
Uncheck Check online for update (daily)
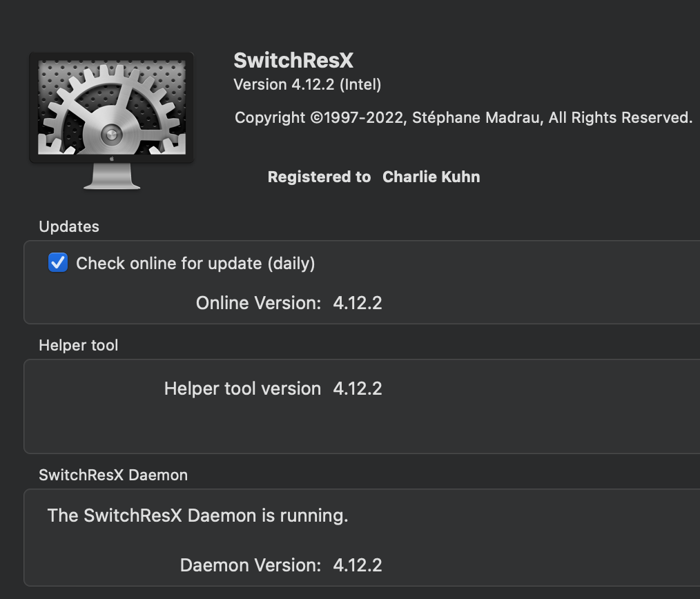pyautogui.click(x=58, y=262)
